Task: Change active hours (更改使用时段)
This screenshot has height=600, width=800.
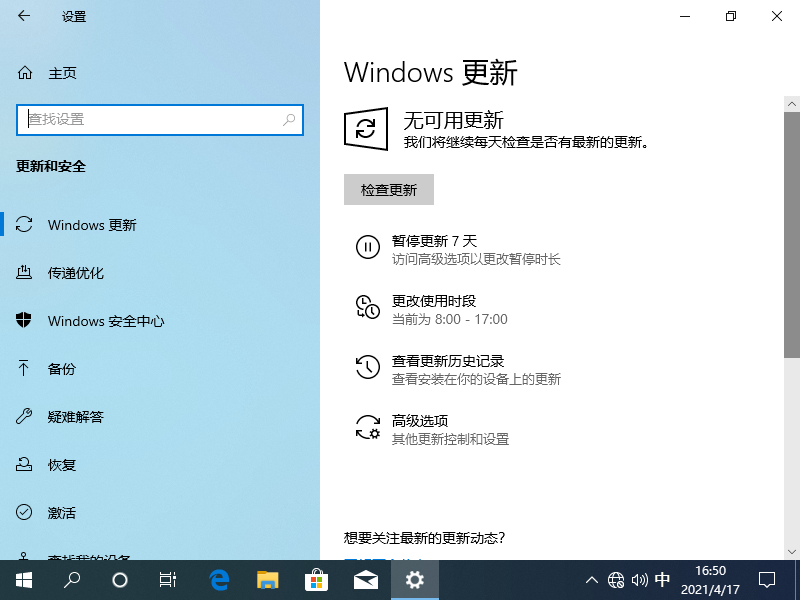Action: click(x=434, y=301)
